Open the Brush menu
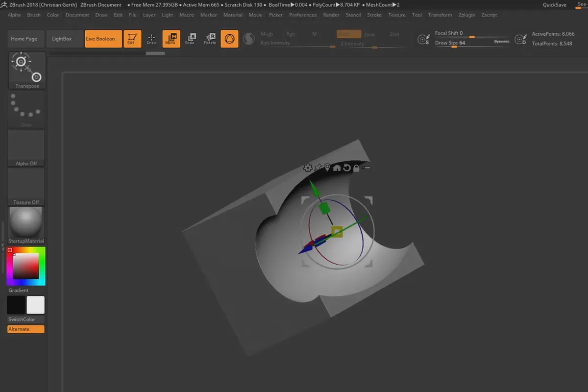 pos(34,15)
